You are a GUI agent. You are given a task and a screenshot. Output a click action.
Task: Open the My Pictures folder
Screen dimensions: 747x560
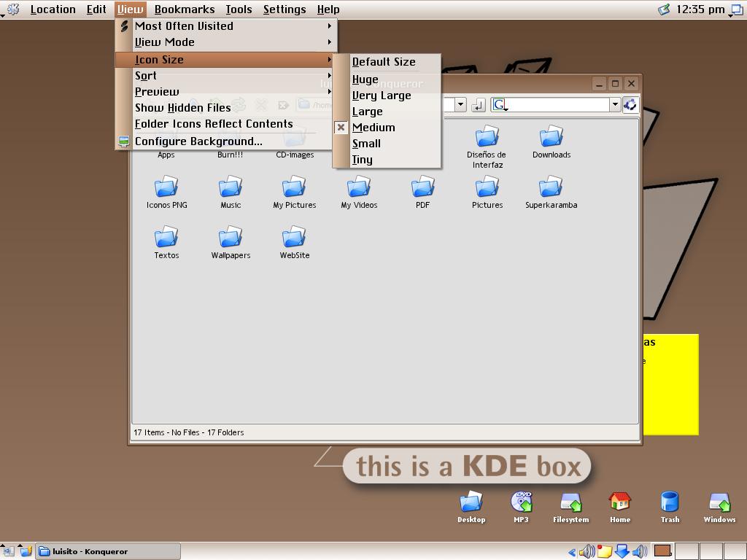295,192
